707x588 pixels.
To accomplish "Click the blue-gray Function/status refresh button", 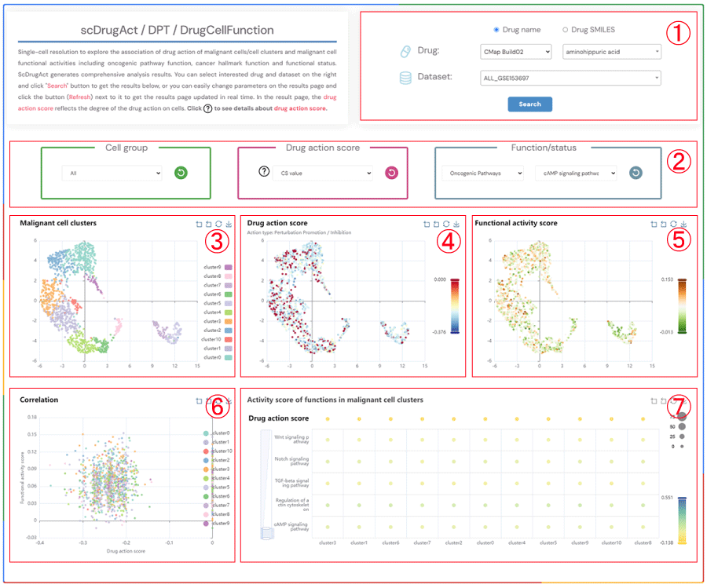I will 636,173.
